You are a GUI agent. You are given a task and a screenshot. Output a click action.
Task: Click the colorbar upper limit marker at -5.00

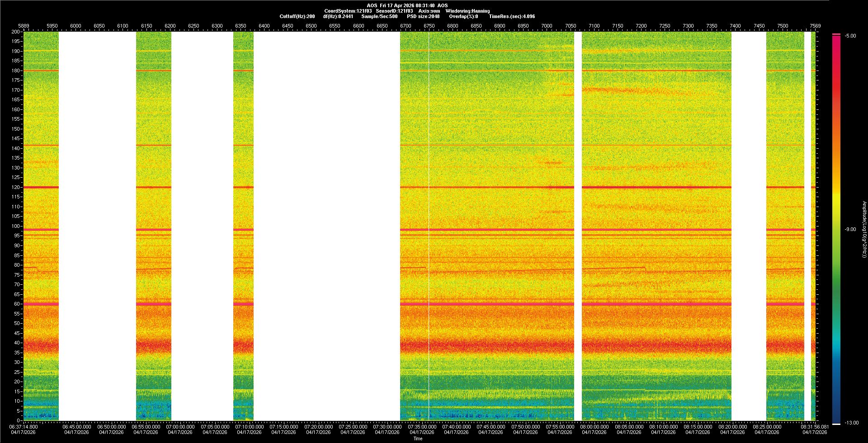(x=836, y=34)
